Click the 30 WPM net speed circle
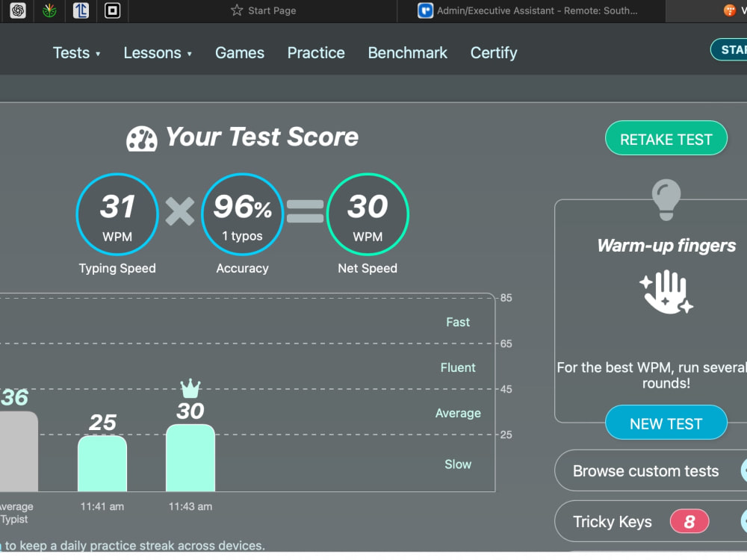The width and height of the screenshot is (747, 560). [368, 214]
